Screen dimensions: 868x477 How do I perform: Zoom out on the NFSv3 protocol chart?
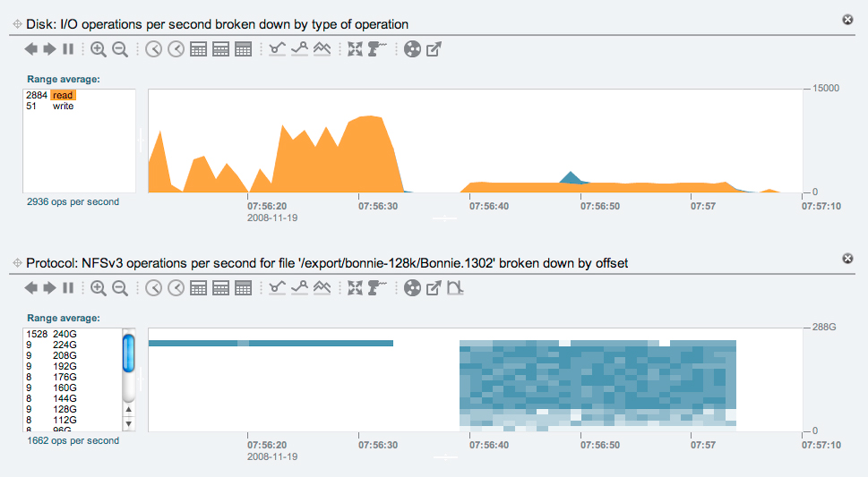click(120, 288)
